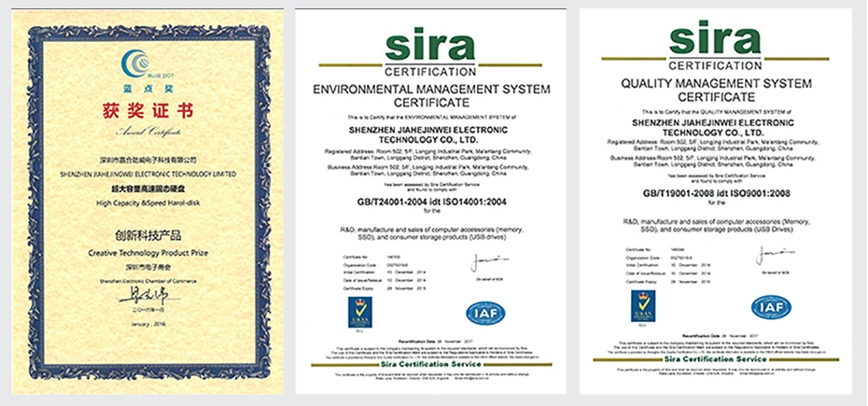Click 'Registered Address' line on Quality certificate

[x=714, y=145]
